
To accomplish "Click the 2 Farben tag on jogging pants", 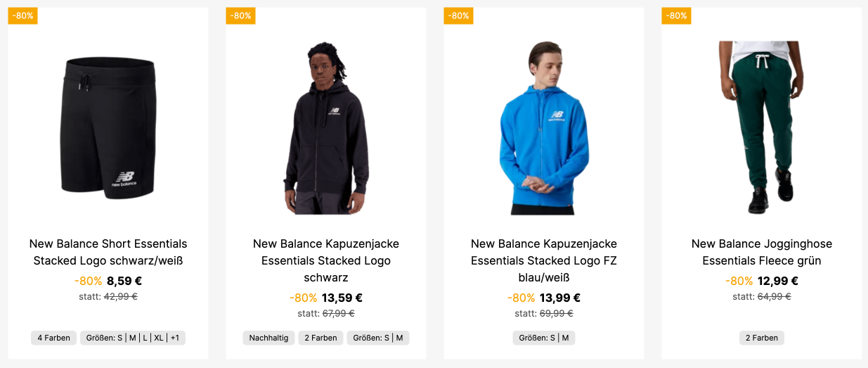I will (762, 338).
